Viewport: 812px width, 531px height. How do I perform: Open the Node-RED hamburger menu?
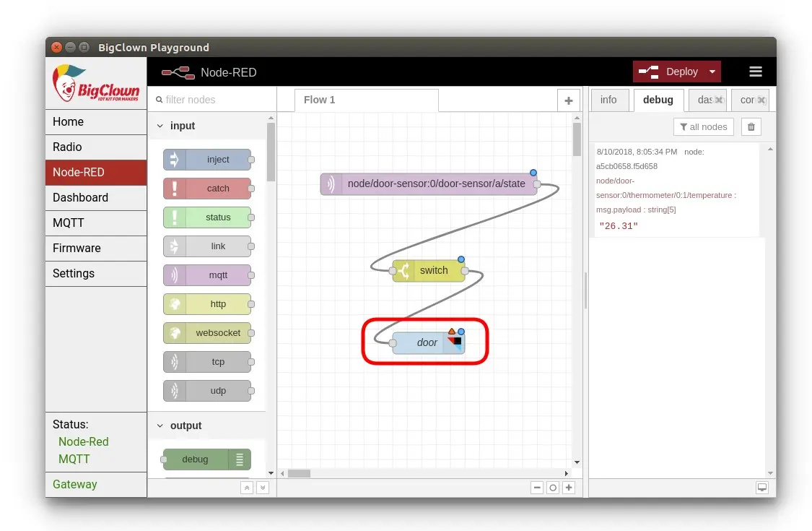756,72
